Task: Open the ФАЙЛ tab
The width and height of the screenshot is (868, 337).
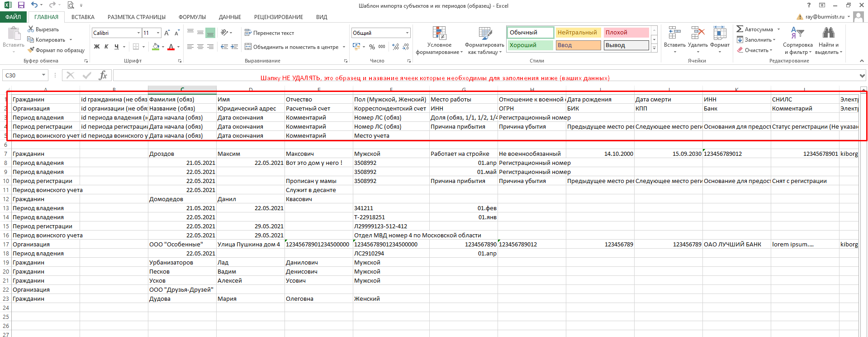Action: point(14,17)
